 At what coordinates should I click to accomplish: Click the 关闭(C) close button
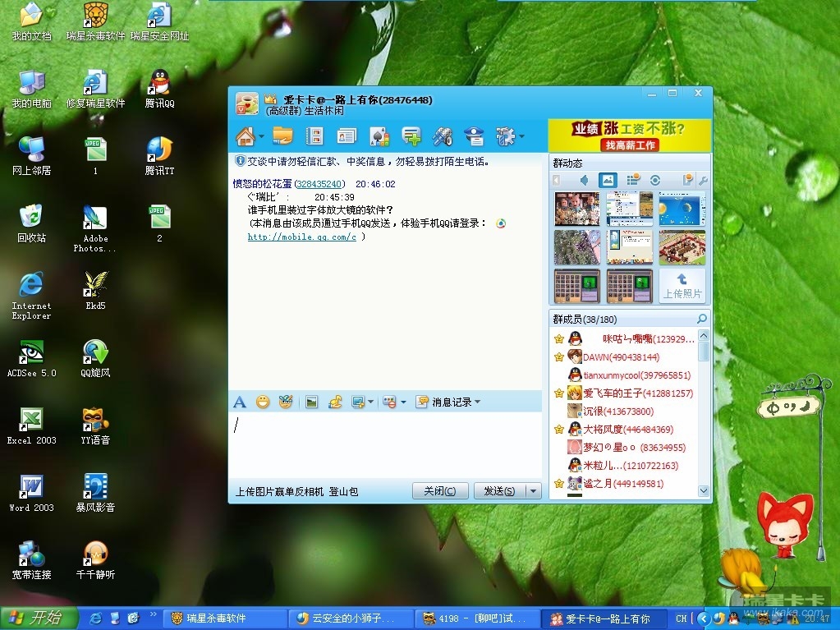pos(440,490)
